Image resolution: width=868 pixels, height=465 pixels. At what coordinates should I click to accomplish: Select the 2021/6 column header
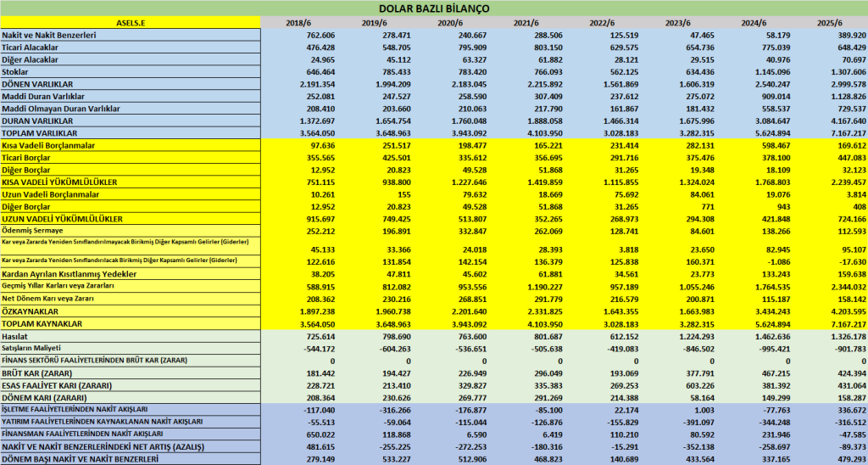point(526,23)
